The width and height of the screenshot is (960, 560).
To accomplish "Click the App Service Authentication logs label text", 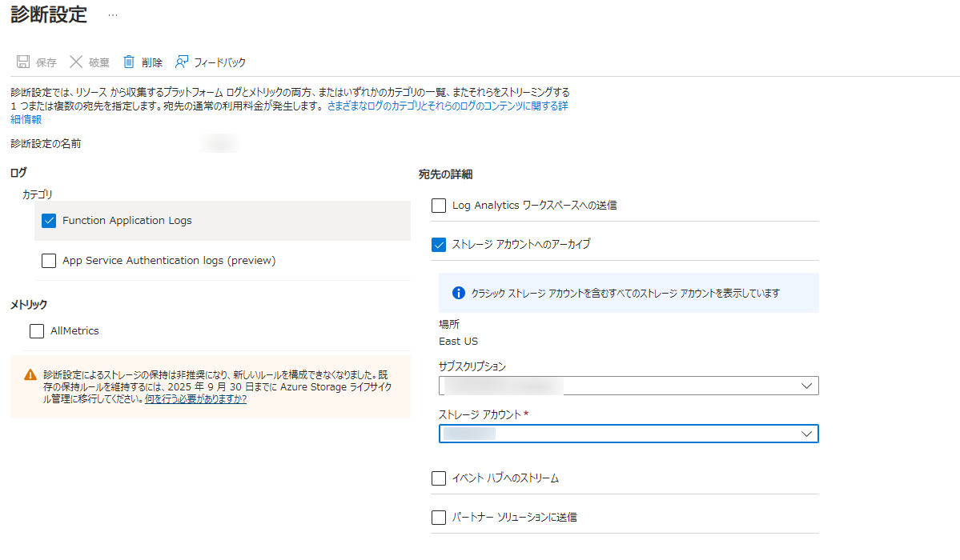I will click(x=169, y=261).
